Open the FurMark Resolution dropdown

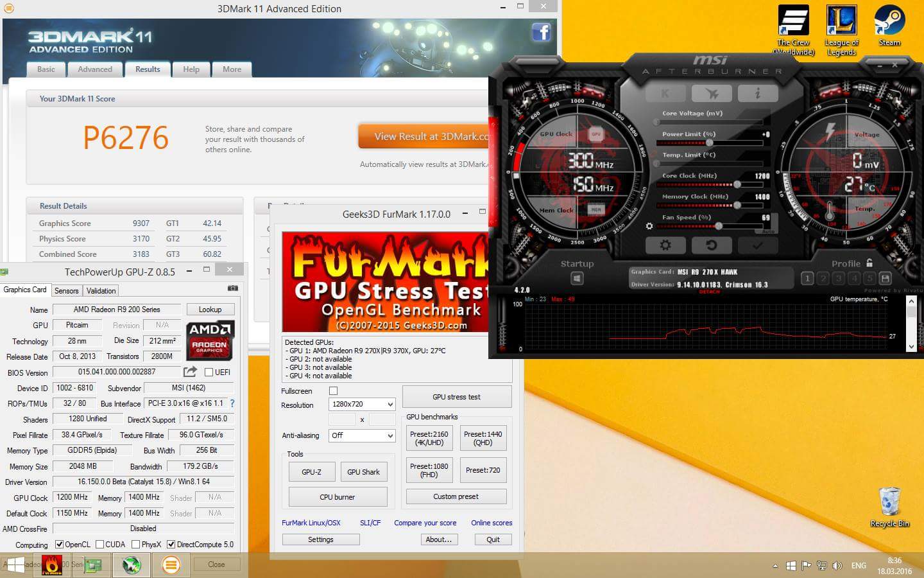coord(362,404)
